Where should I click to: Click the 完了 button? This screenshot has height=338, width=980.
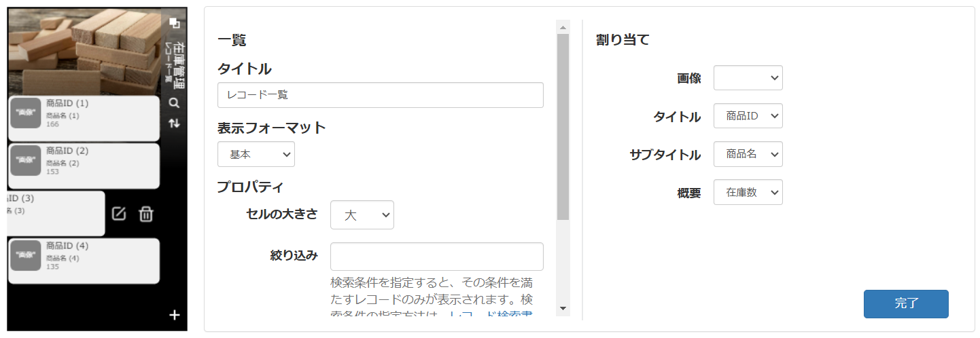pos(906,304)
